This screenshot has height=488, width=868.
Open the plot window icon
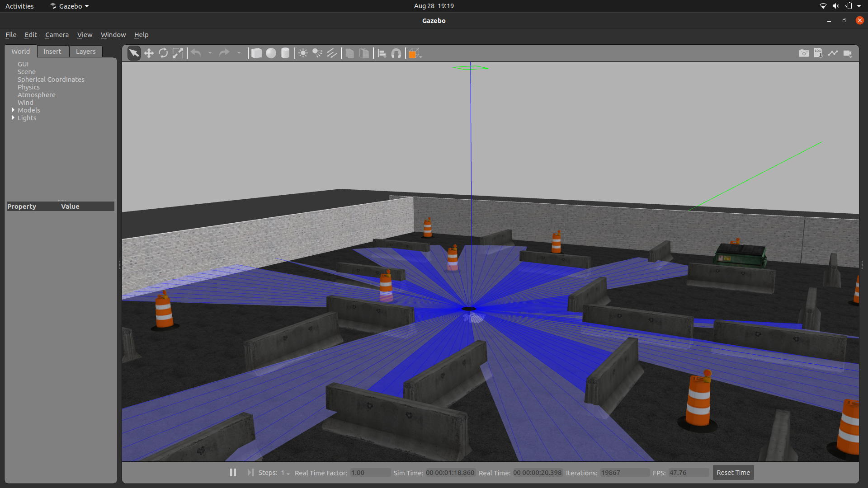click(833, 53)
